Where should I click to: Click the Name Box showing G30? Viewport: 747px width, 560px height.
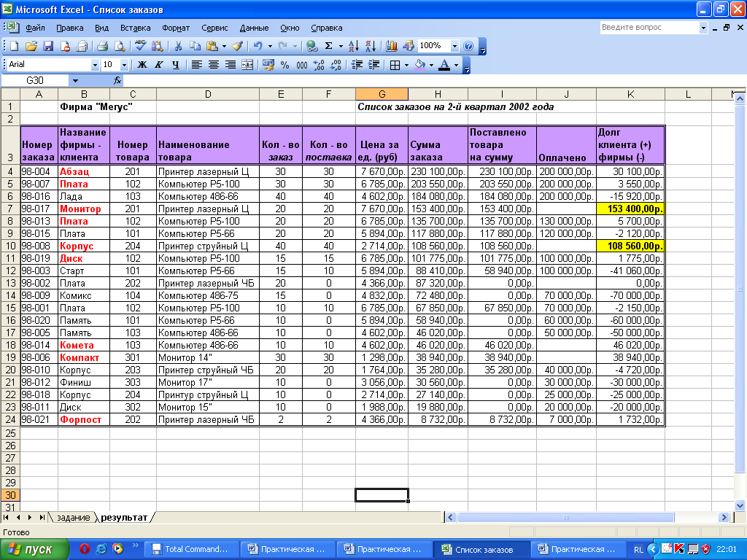35,80
